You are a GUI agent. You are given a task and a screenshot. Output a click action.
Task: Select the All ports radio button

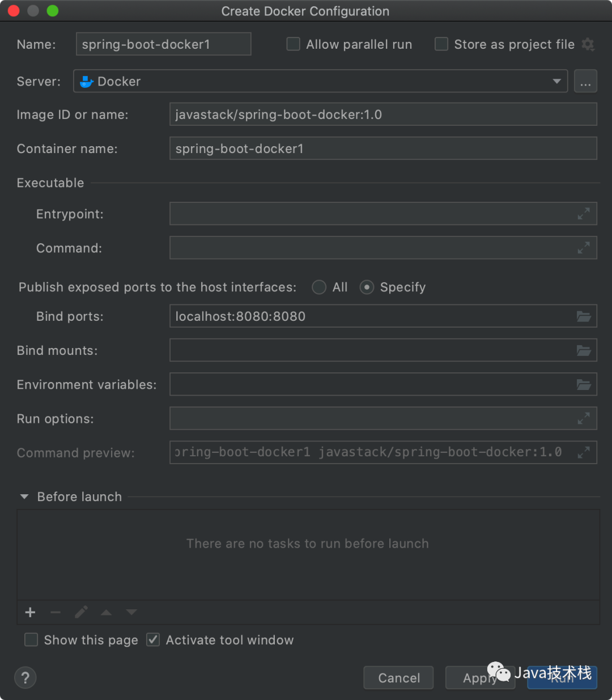320,287
